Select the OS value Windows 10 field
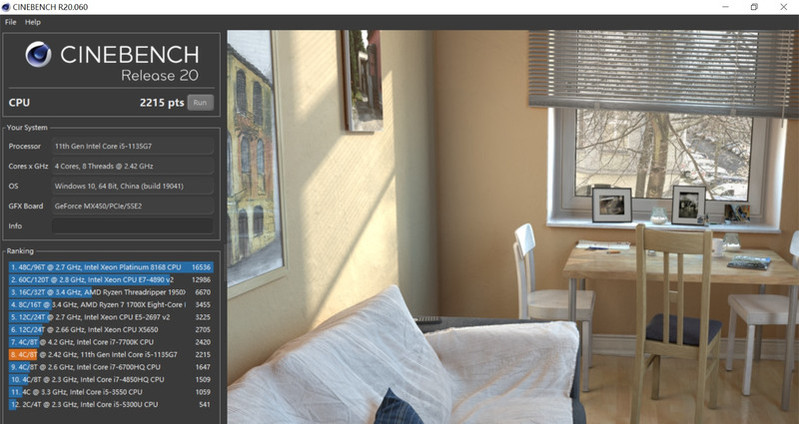The image size is (799, 424). pos(132,186)
